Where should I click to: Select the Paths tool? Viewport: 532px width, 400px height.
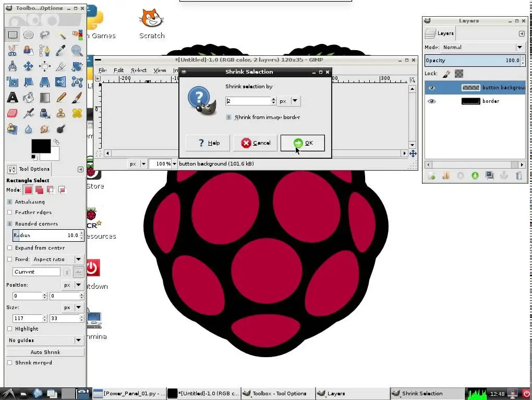click(45, 50)
